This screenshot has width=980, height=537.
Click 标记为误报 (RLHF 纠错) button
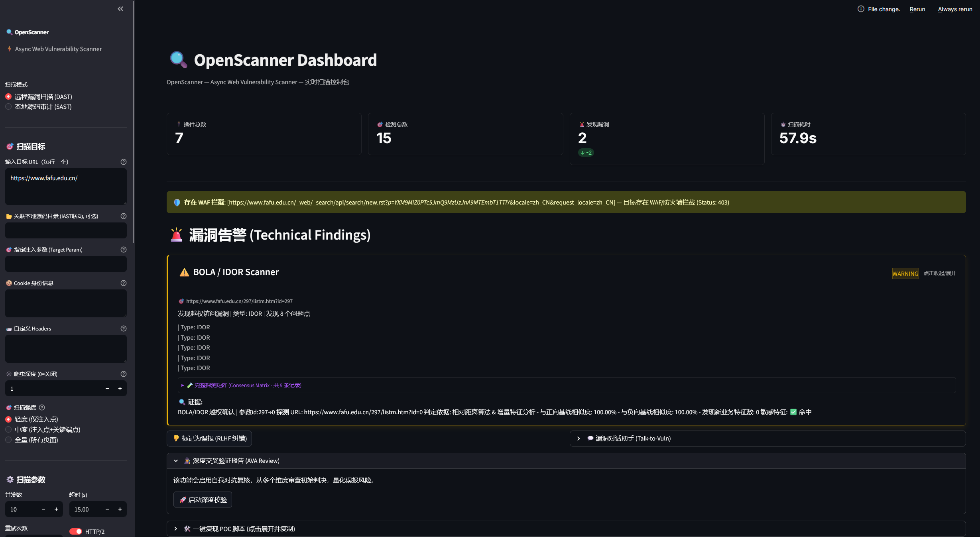point(209,439)
